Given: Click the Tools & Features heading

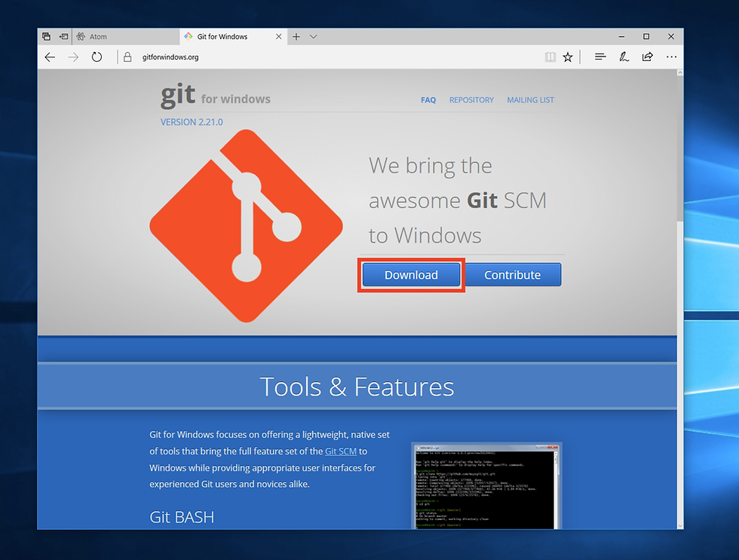Looking at the screenshot, I should tap(357, 387).
